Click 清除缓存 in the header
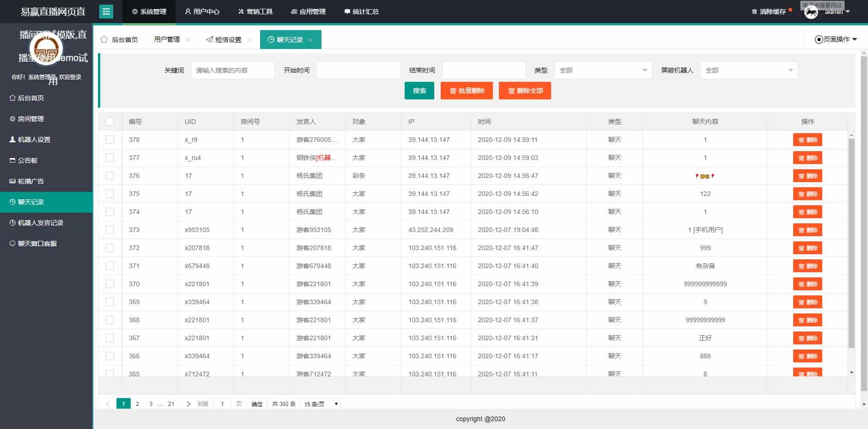 (x=769, y=12)
